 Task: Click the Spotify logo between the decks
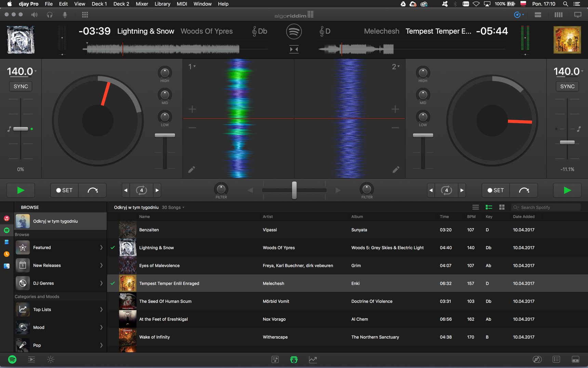point(294,31)
